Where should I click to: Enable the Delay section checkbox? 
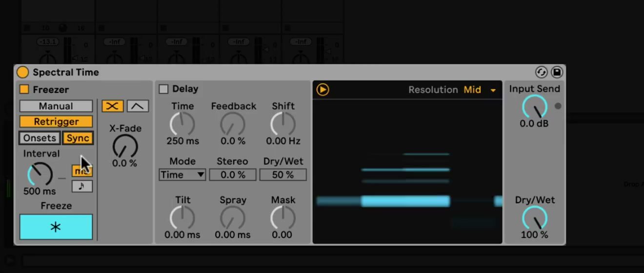tap(163, 89)
